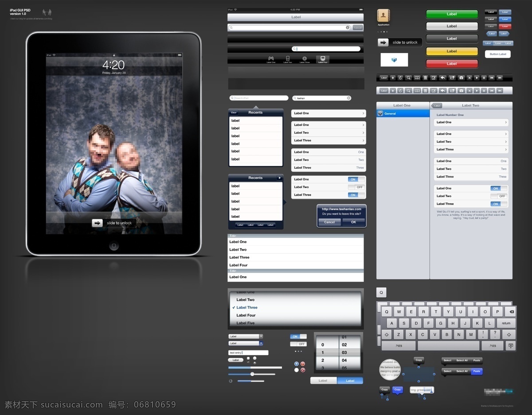Click the share/action icon in the dark toolbar
532x415 pixels.
click(x=452, y=78)
